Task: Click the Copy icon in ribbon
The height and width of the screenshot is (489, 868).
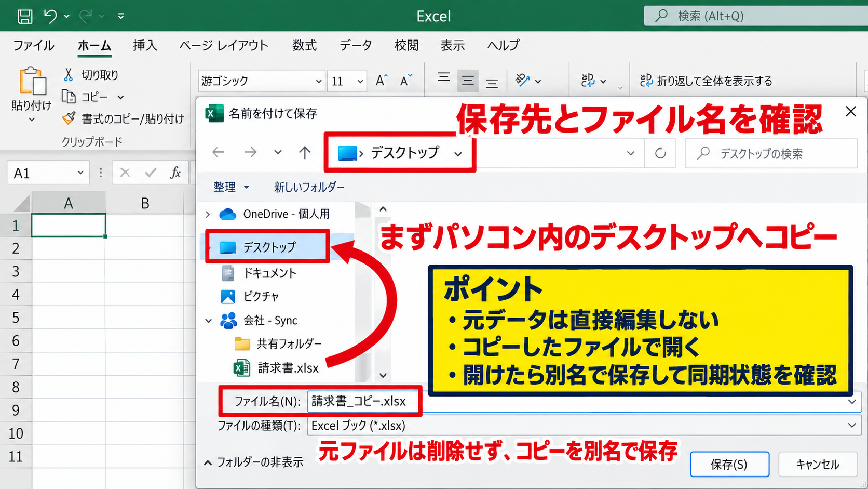Action: pos(69,97)
